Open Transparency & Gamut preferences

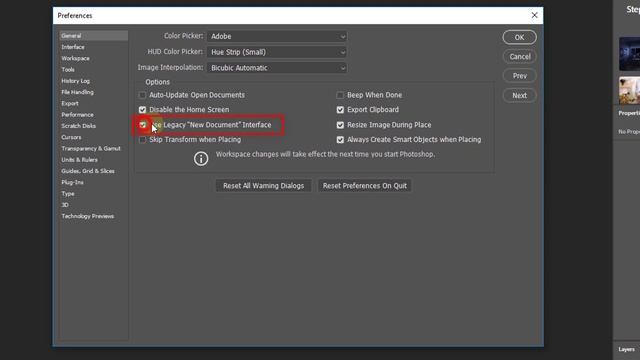click(91, 149)
